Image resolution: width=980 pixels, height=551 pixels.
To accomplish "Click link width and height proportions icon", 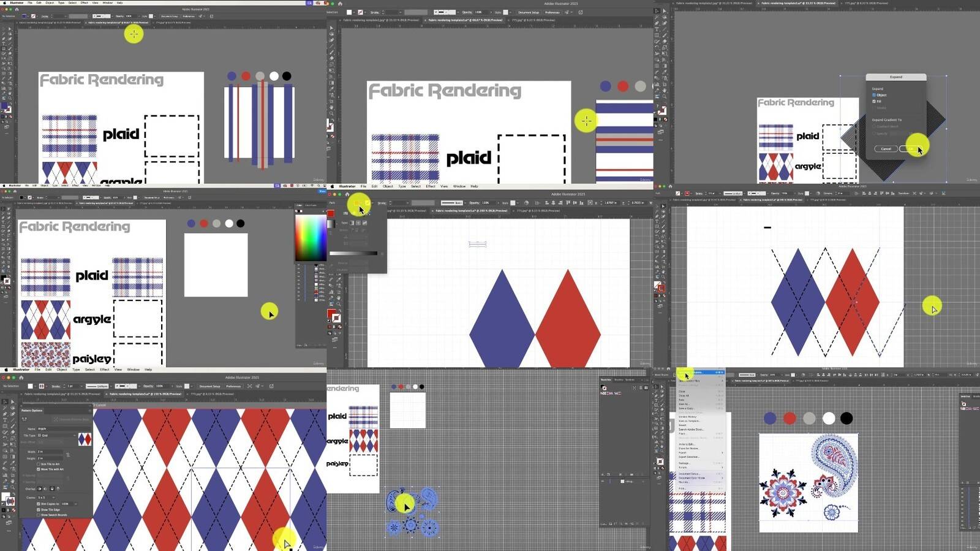I will coord(68,455).
